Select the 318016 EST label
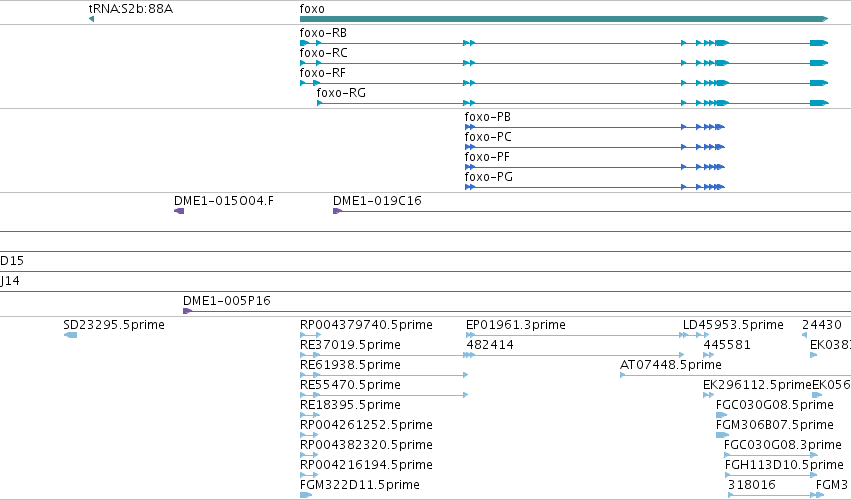The height and width of the screenshot is (500, 851). click(x=752, y=485)
